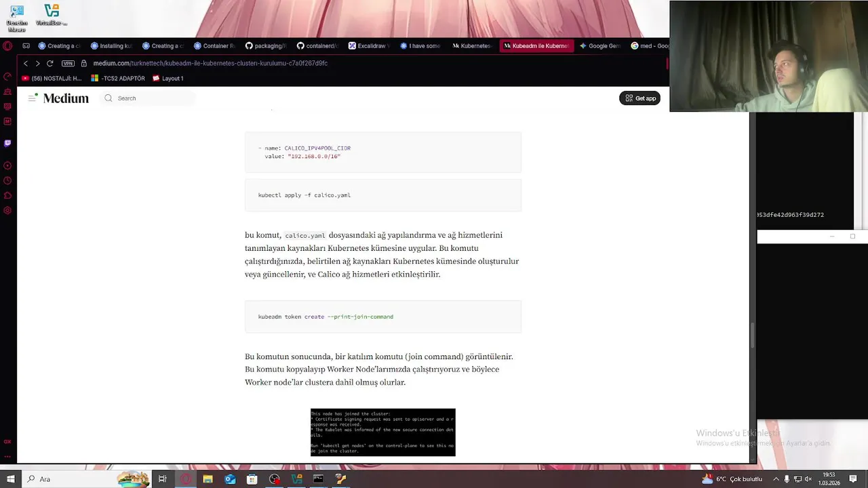This screenshot has height=488, width=868.
Task: Switch to GitHub 'containerd/' tab
Action: coord(317,46)
